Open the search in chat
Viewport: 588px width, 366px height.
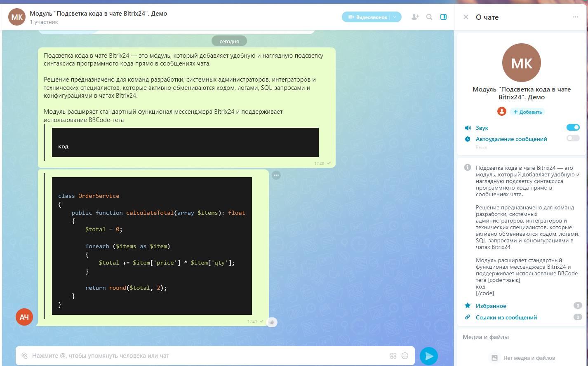429,17
